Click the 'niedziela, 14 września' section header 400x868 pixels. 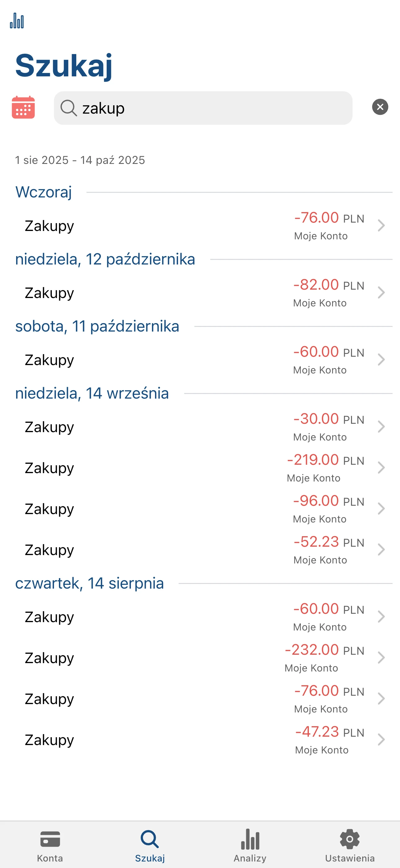92,393
